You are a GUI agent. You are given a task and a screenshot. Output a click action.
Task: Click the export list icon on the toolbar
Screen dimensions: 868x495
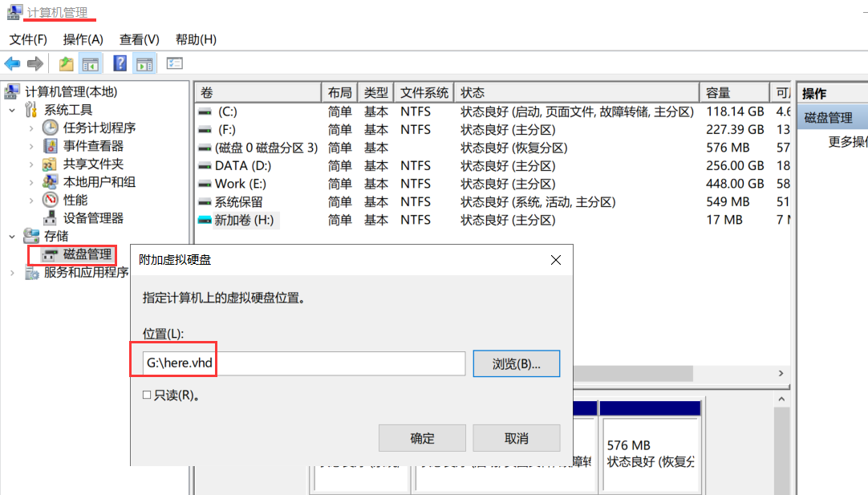(x=67, y=63)
